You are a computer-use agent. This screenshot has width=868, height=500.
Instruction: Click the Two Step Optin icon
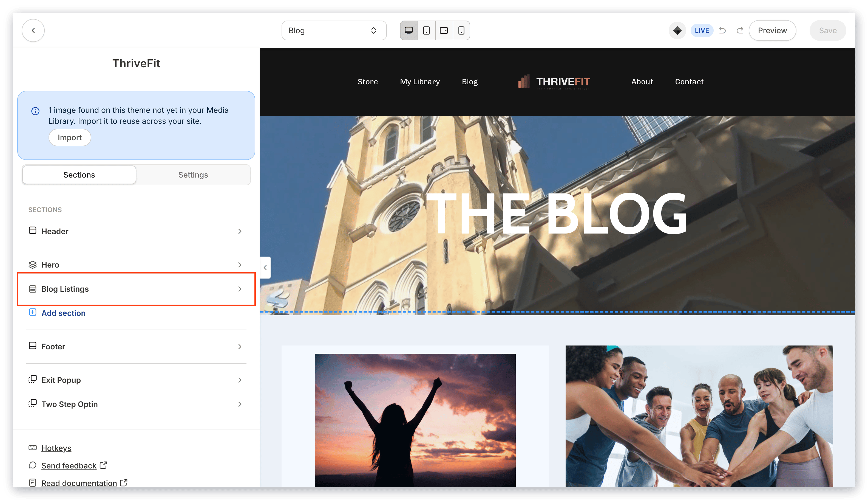[33, 403]
